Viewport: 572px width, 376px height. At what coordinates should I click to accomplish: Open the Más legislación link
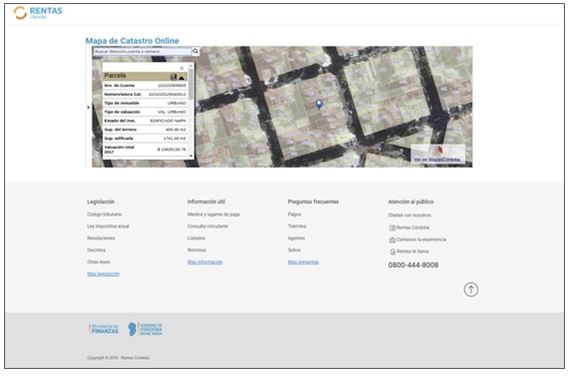pos(103,274)
